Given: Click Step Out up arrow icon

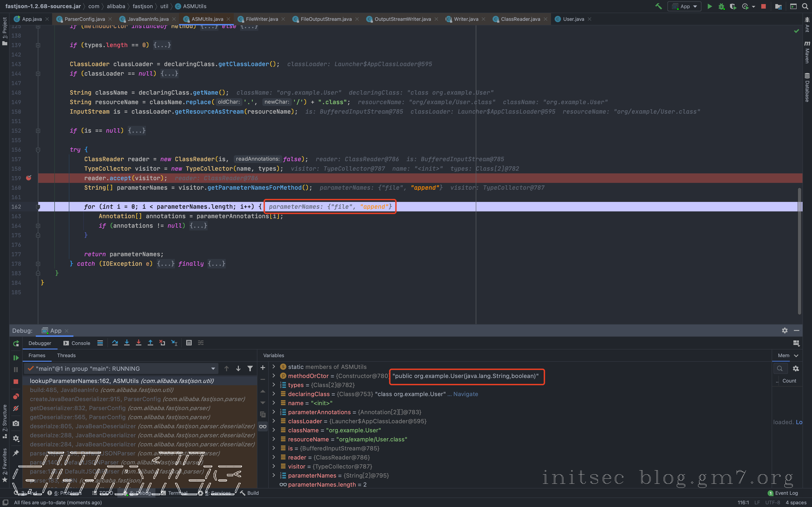Looking at the screenshot, I should tap(150, 343).
